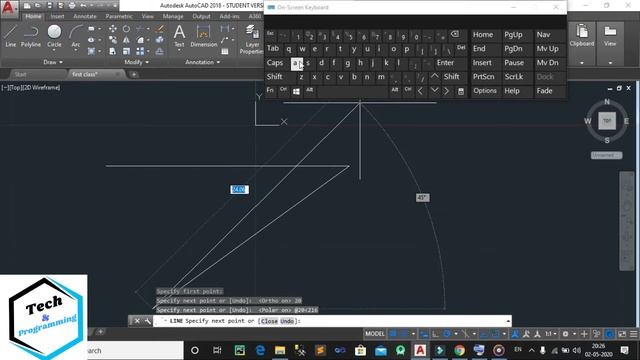Close the command line with its X
The width and height of the screenshot is (640, 360).
(x=137, y=321)
